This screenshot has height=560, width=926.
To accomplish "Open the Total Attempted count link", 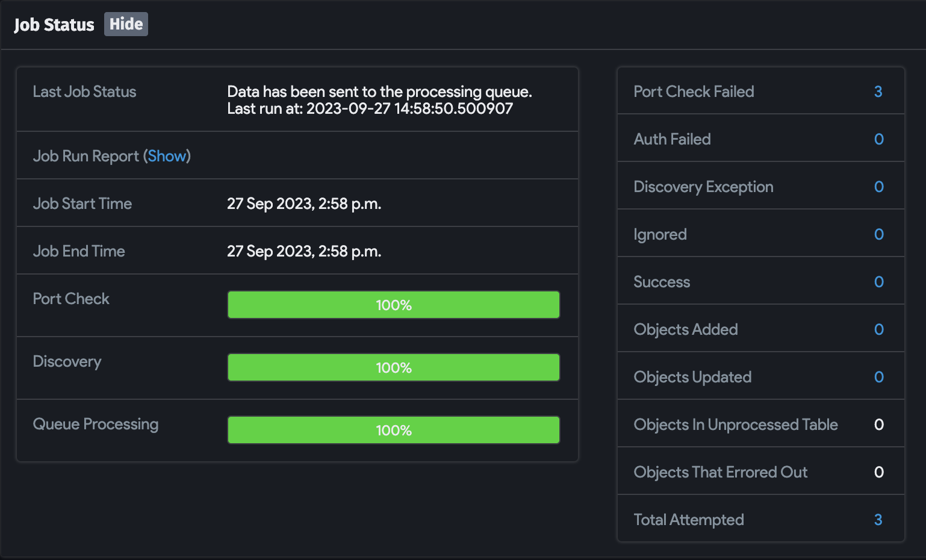I will 878,520.
